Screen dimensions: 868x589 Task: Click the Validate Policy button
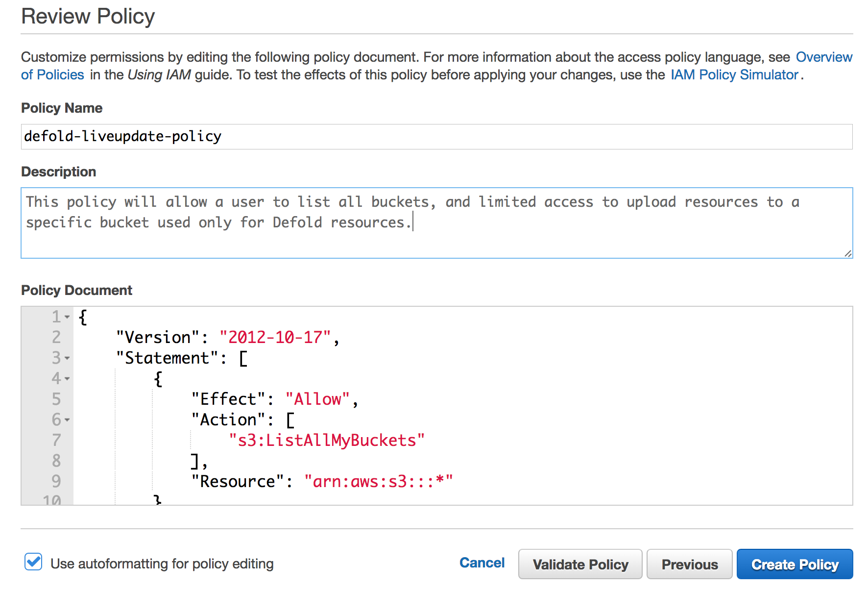click(580, 564)
